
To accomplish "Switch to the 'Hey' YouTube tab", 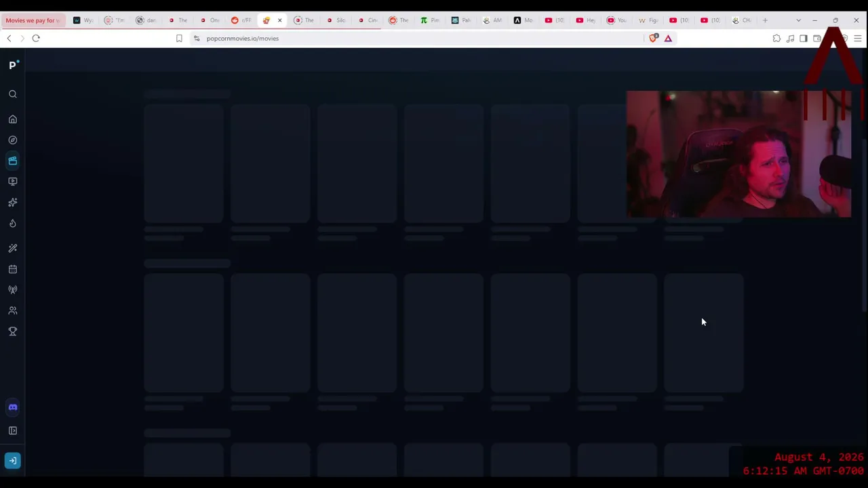I will coord(587,20).
